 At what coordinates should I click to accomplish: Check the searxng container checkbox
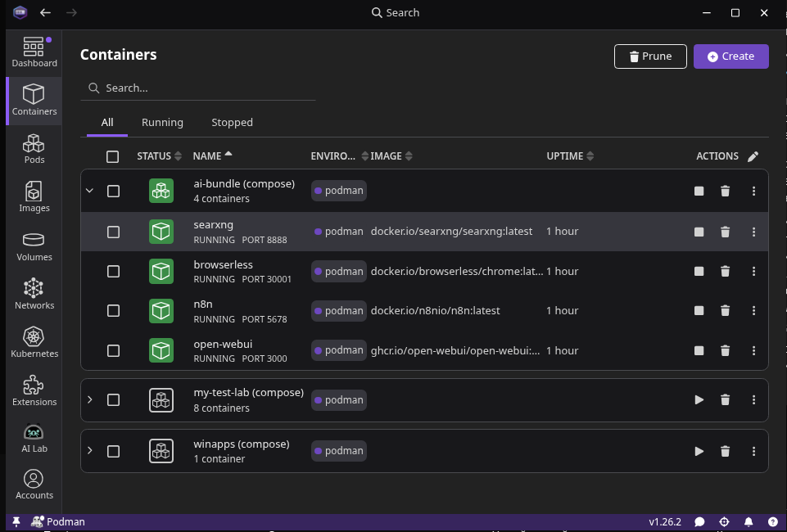(x=114, y=232)
